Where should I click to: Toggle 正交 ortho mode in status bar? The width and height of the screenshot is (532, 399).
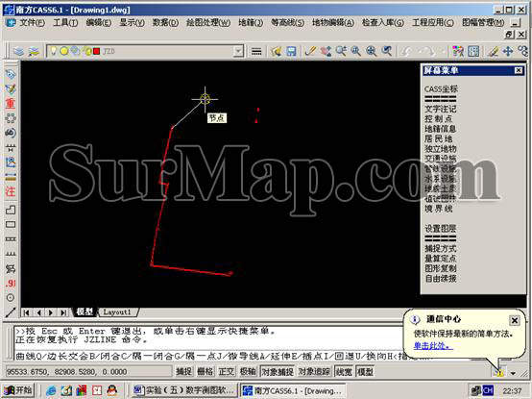pos(227,372)
